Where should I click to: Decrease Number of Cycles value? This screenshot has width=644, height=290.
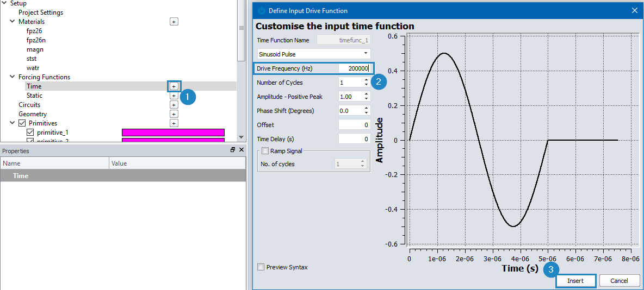coord(367,85)
